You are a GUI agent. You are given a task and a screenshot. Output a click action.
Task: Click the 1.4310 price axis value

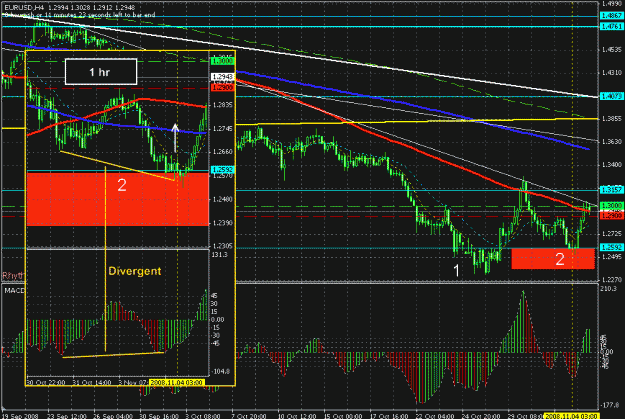pyautogui.click(x=612, y=73)
